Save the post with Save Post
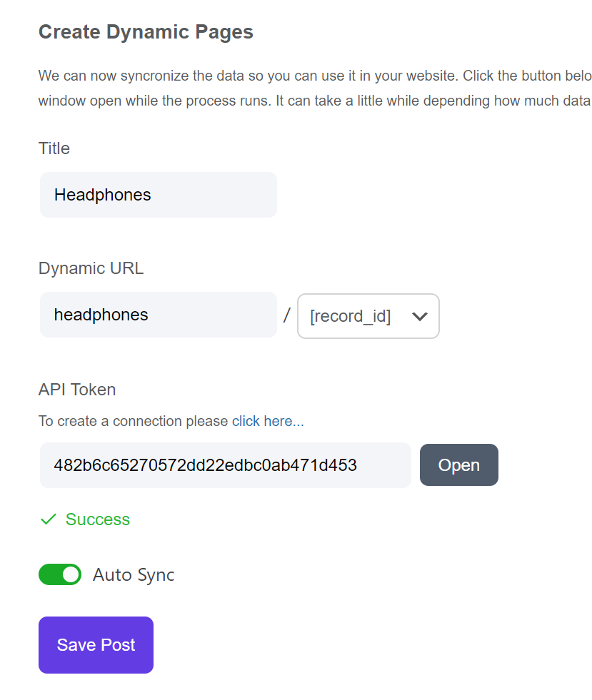 tap(96, 644)
